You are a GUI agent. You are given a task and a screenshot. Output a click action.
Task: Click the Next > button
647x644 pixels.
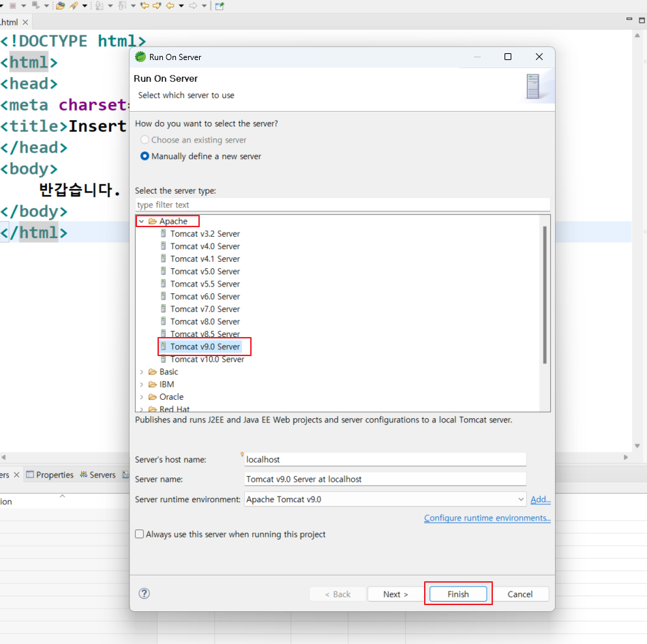(395, 594)
